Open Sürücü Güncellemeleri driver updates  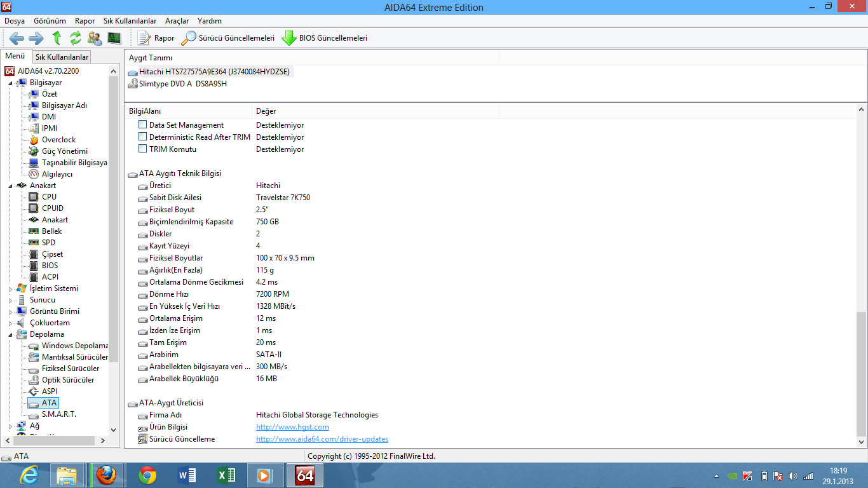[228, 38]
